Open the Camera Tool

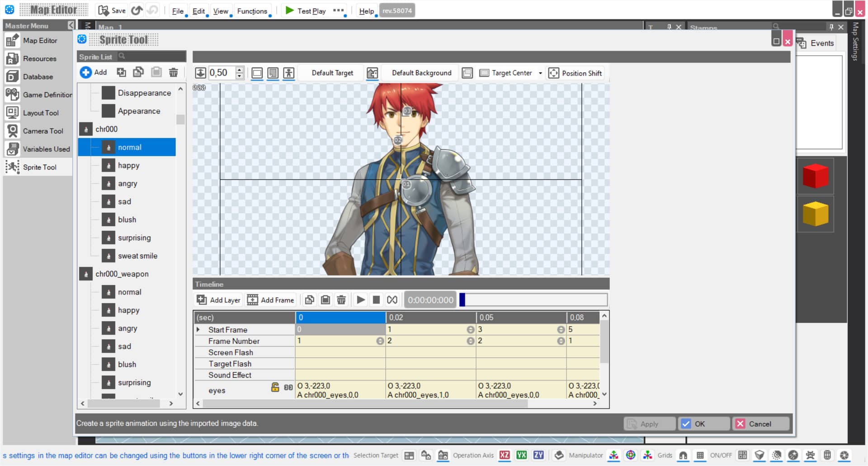[x=38, y=131]
